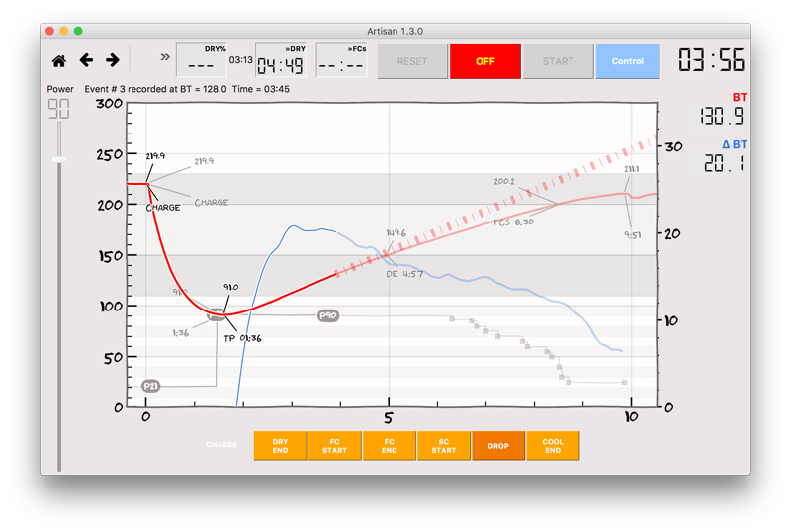The image size is (791, 532).
Task: Select the P21 event marker
Action: (x=151, y=386)
